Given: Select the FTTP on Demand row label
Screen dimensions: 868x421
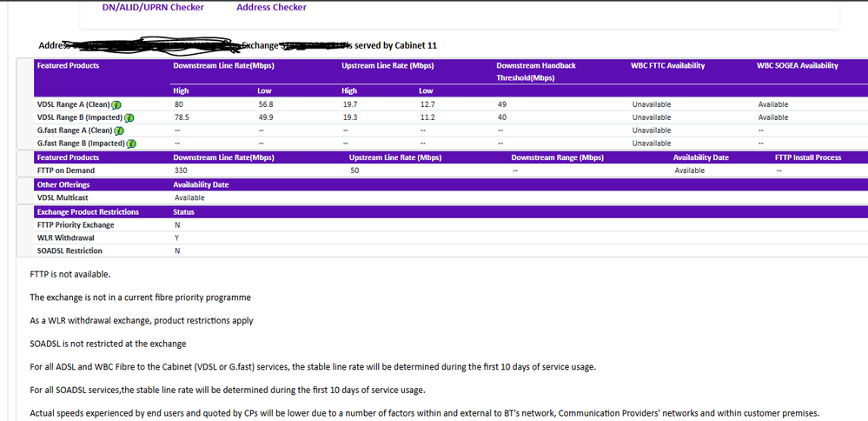Looking at the screenshot, I should 65,170.
